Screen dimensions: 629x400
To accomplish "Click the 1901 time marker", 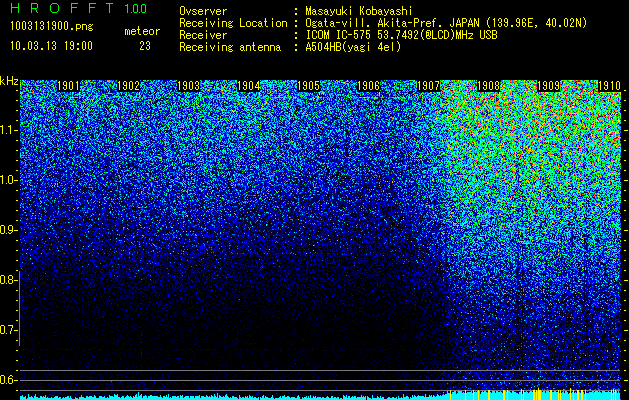I will tap(68, 86).
